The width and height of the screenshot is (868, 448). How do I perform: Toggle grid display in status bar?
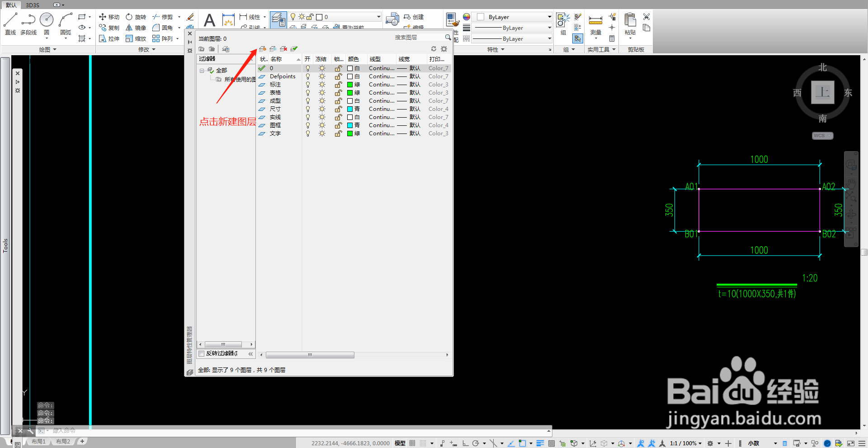(x=412, y=443)
